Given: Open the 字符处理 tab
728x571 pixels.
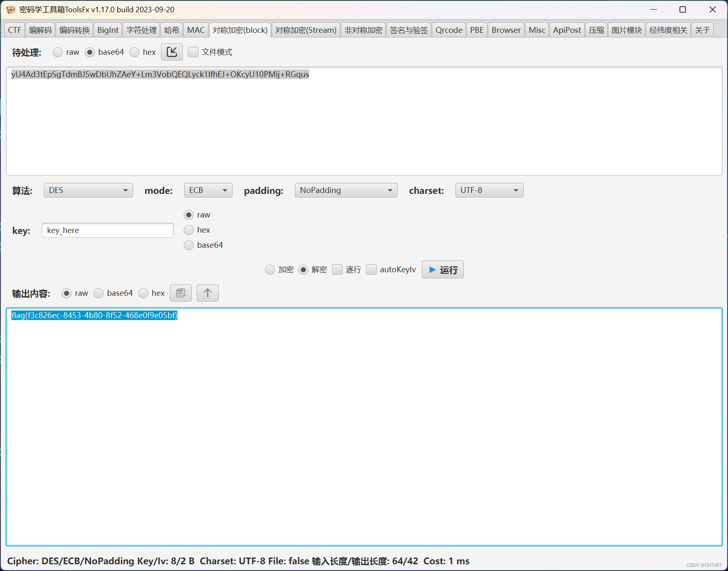Looking at the screenshot, I should click(142, 30).
